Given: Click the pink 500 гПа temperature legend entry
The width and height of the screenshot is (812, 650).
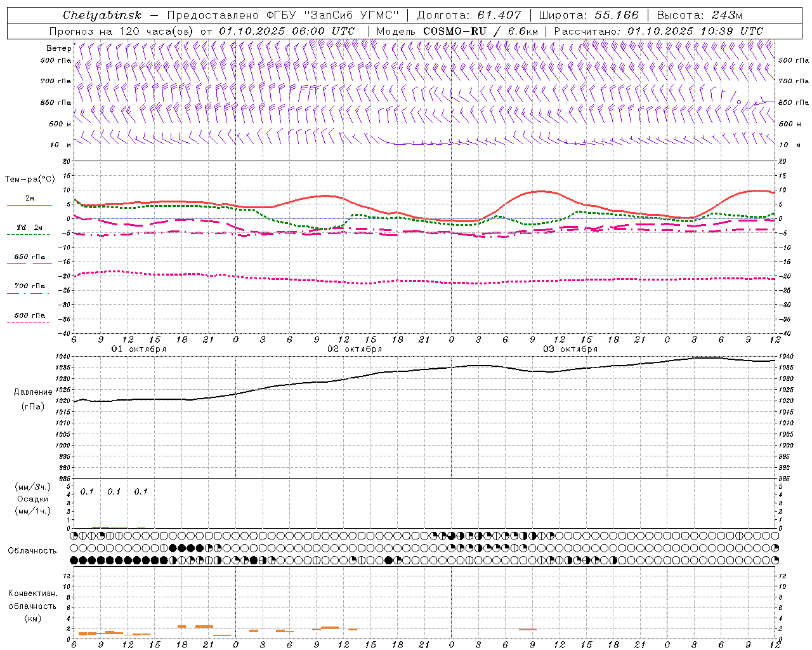Looking at the screenshot, I should click(x=29, y=315).
